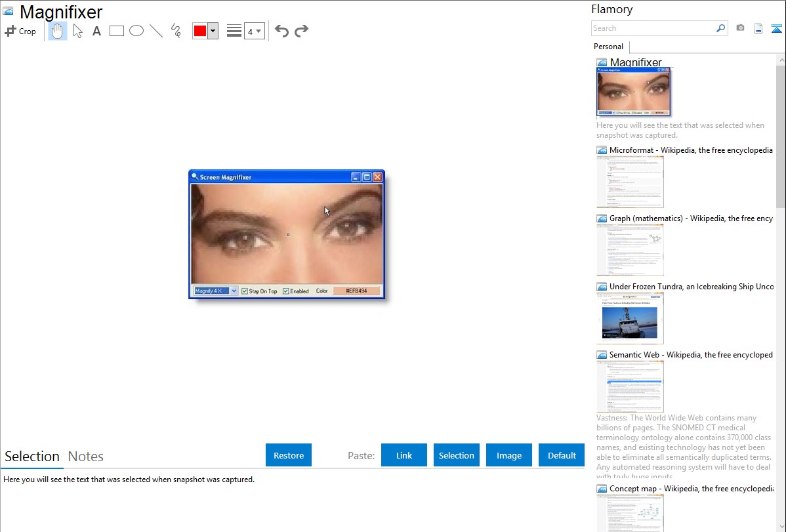
Task: Toggle the Enabled checkbox in Screen Magnifixer
Action: pyautogui.click(x=286, y=291)
